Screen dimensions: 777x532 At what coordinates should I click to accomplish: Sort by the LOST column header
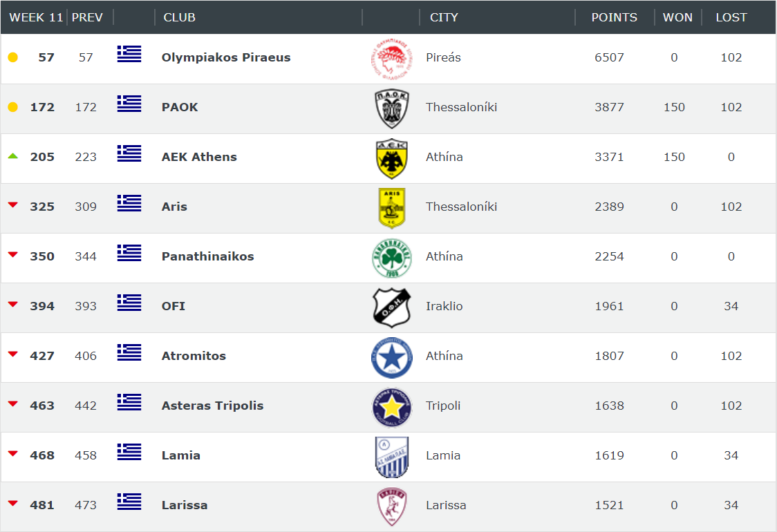click(x=731, y=17)
